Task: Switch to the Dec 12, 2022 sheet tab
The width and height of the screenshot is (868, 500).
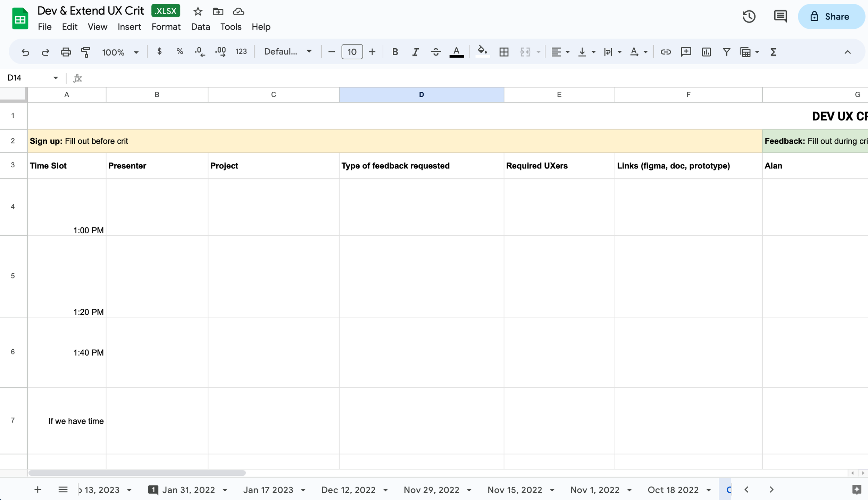Action: (x=348, y=490)
